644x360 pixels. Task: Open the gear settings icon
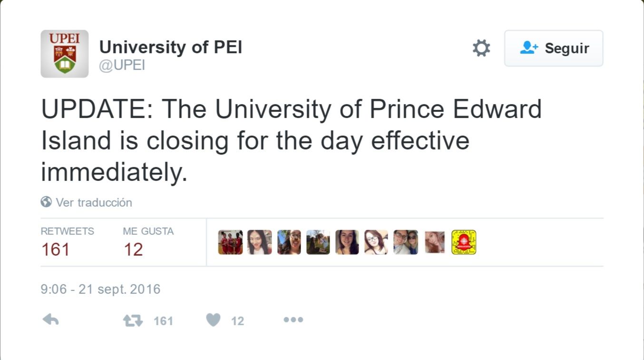(481, 48)
